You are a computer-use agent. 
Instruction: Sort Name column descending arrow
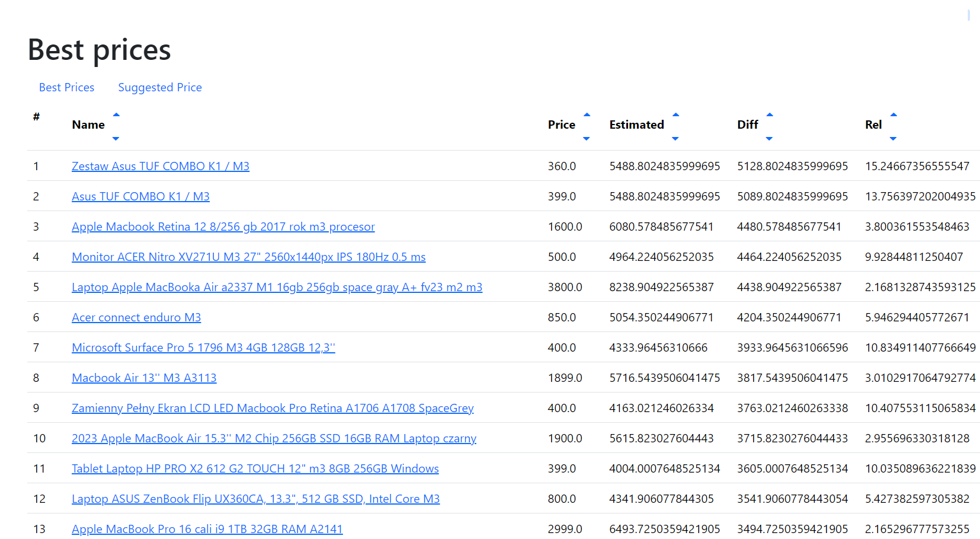(116, 139)
